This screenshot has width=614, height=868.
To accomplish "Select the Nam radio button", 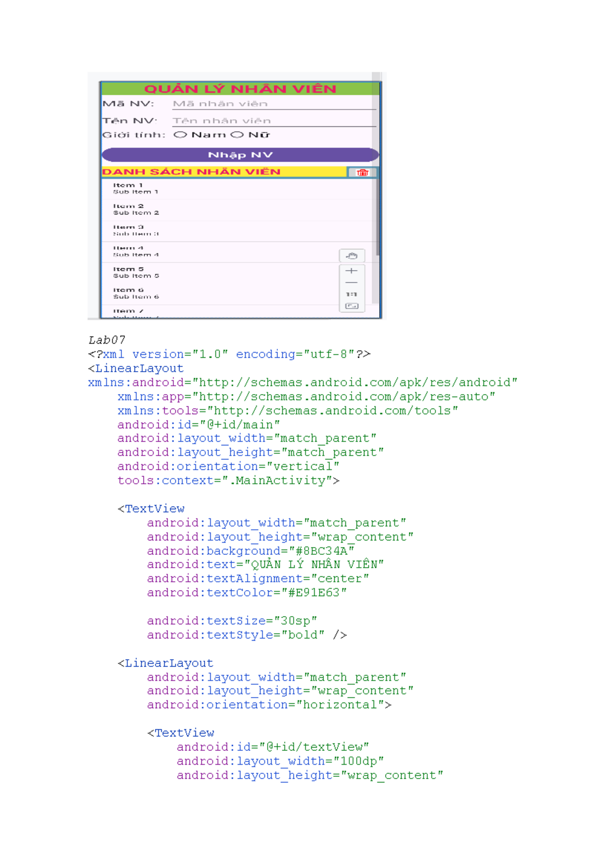I will 180,135.
